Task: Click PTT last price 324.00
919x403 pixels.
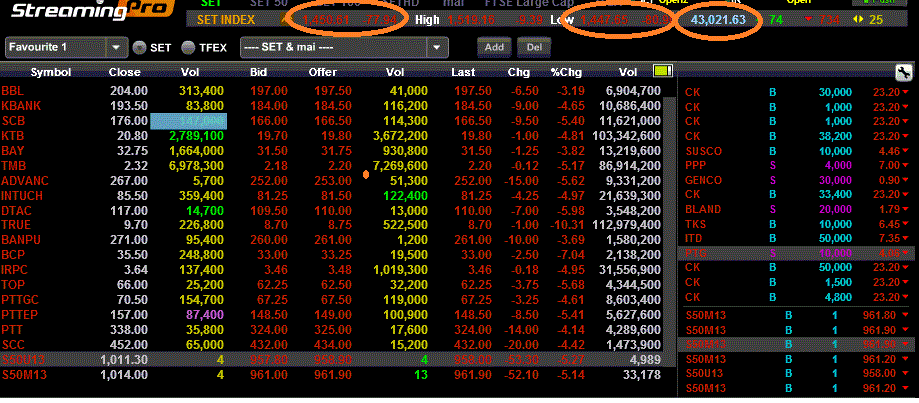Action: click(472, 329)
